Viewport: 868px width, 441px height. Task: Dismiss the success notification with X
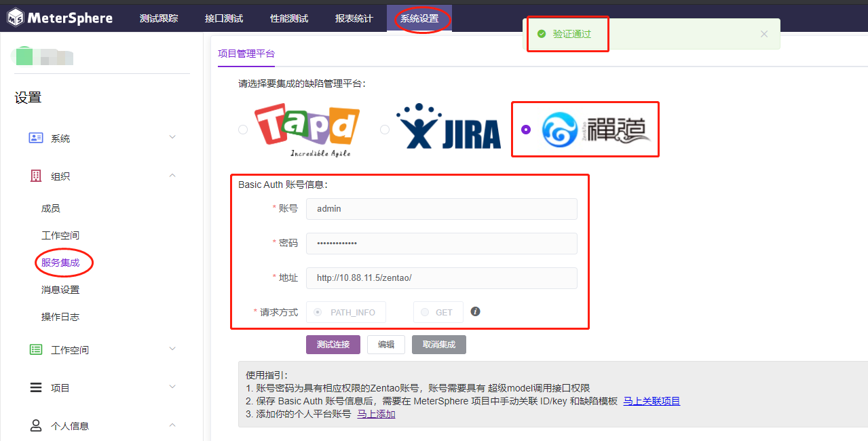[x=763, y=34]
